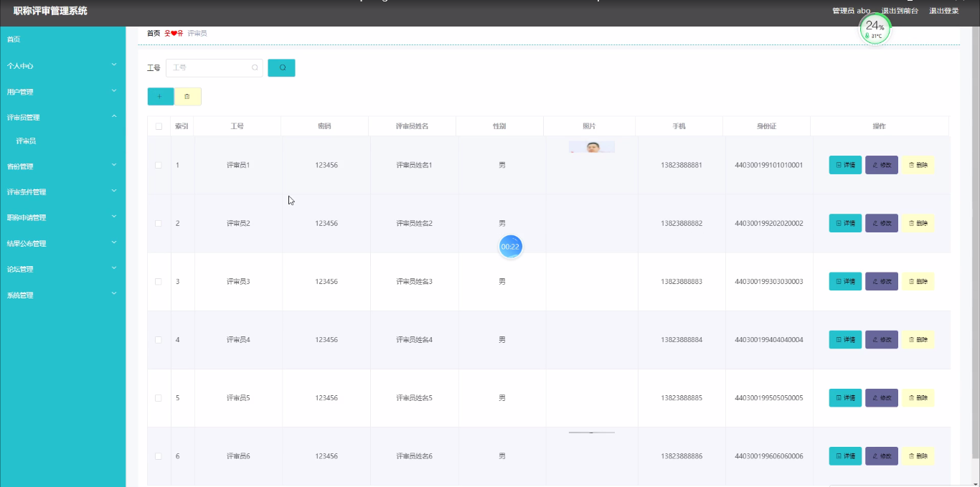The height and width of the screenshot is (487, 980).
Task: Expand the 结果公布管理 sidebar menu
Action: pos(62,243)
